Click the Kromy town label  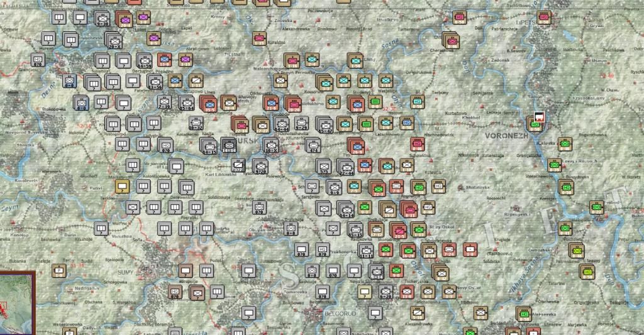tap(218, 17)
